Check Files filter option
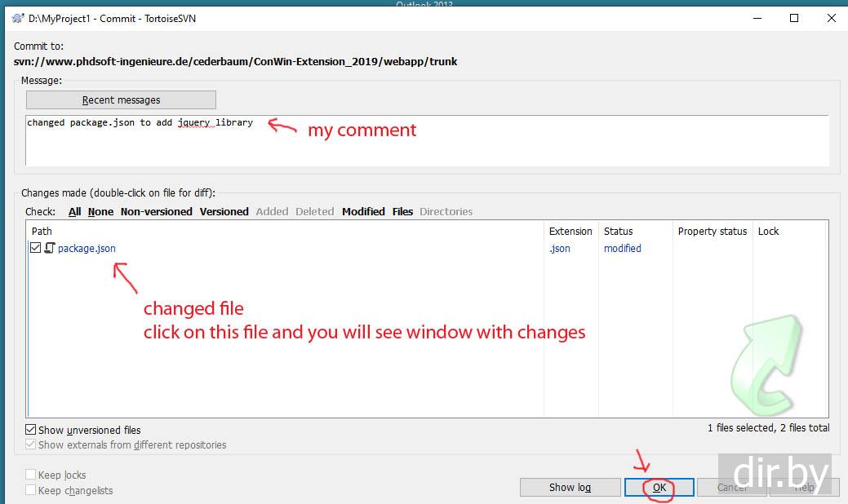 402,212
